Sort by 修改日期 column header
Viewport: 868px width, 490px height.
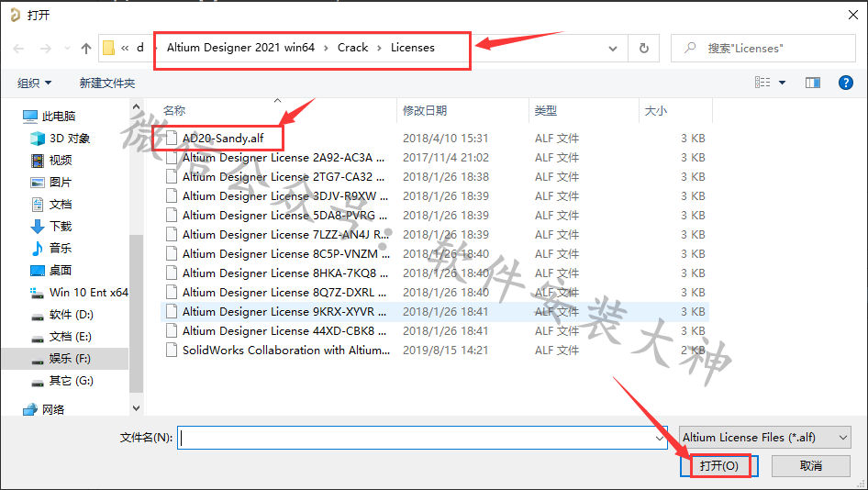pyautogui.click(x=425, y=111)
